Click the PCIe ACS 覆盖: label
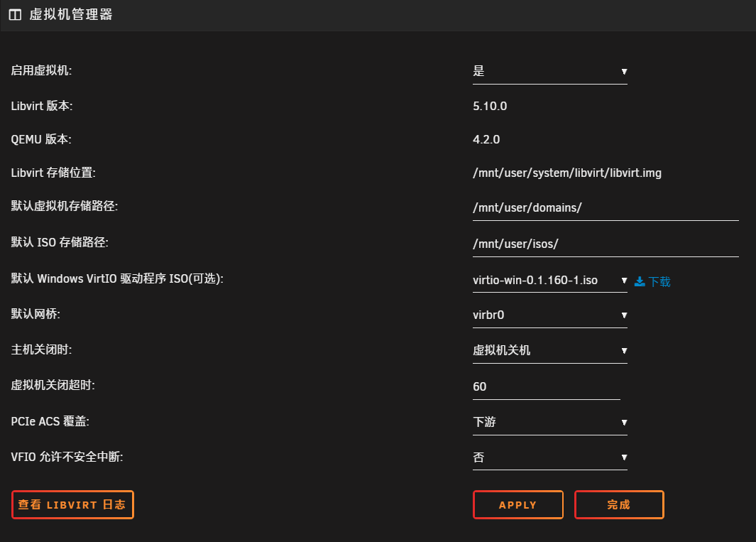 tap(50, 421)
